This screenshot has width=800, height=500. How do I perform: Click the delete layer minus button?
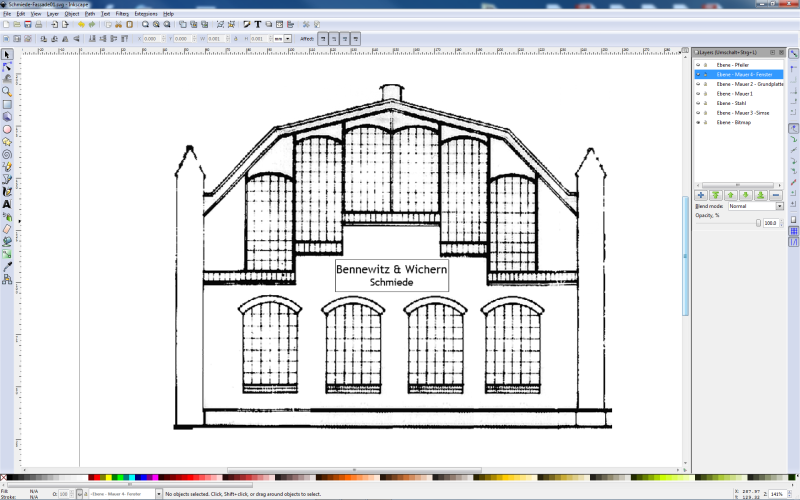coord(776,195)
